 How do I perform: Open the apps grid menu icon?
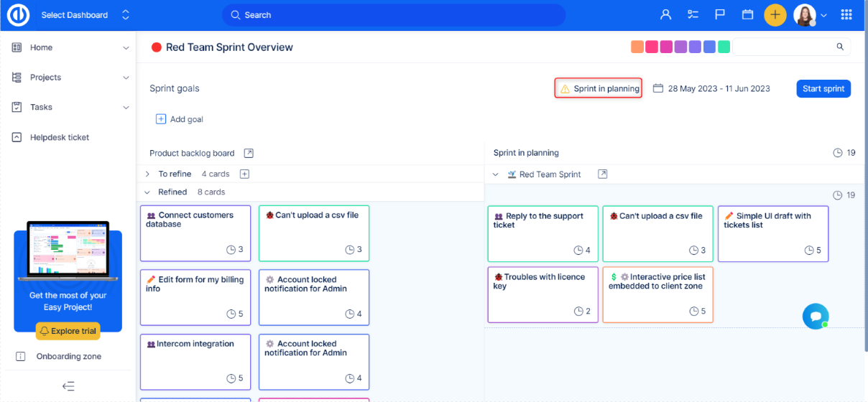[846, 15]
